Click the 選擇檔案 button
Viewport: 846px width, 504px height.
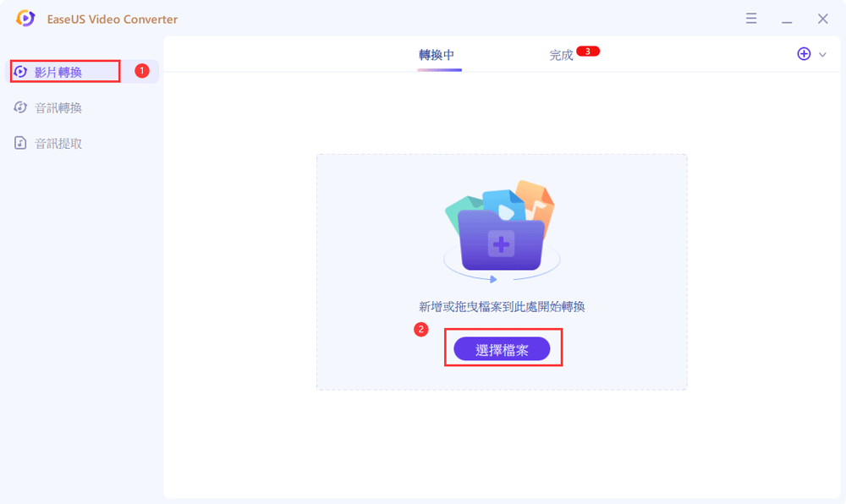(x=503, y=348)
